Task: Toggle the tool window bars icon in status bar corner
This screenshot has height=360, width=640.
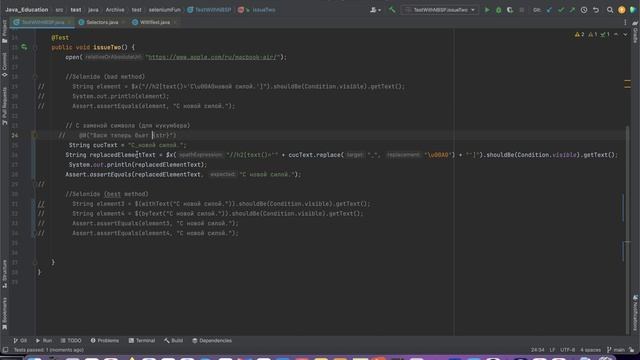Action: pos(5,350)
